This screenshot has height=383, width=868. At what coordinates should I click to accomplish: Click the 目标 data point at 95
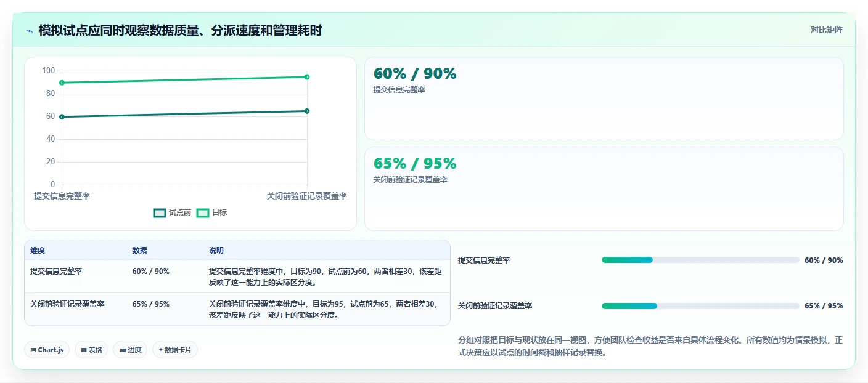pyautogui.click(x=307, y=77)
